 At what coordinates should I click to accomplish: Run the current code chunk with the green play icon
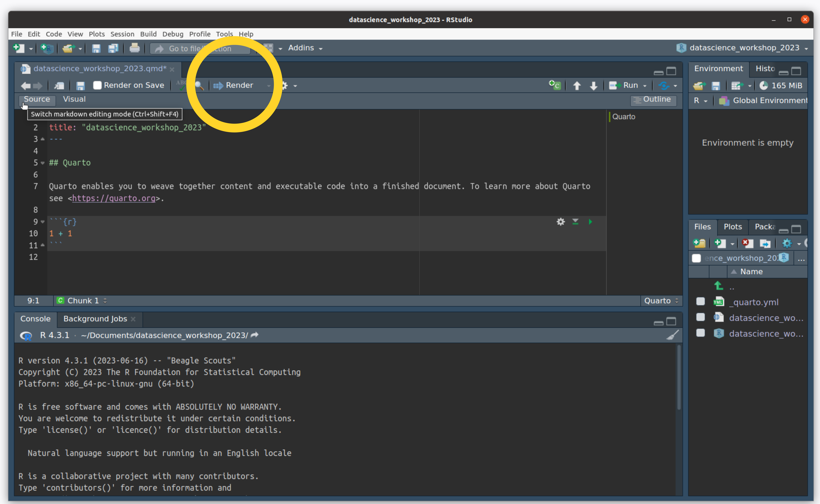[x=590, y=222]
